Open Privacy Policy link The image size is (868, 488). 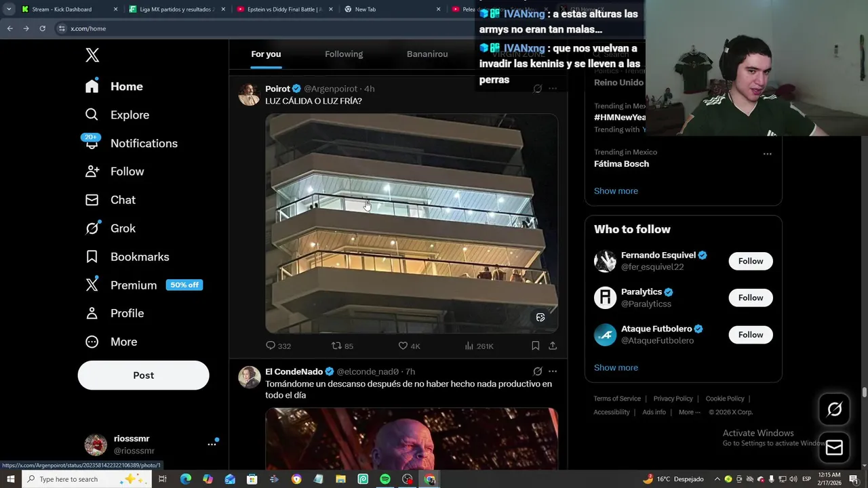[673, 399]
